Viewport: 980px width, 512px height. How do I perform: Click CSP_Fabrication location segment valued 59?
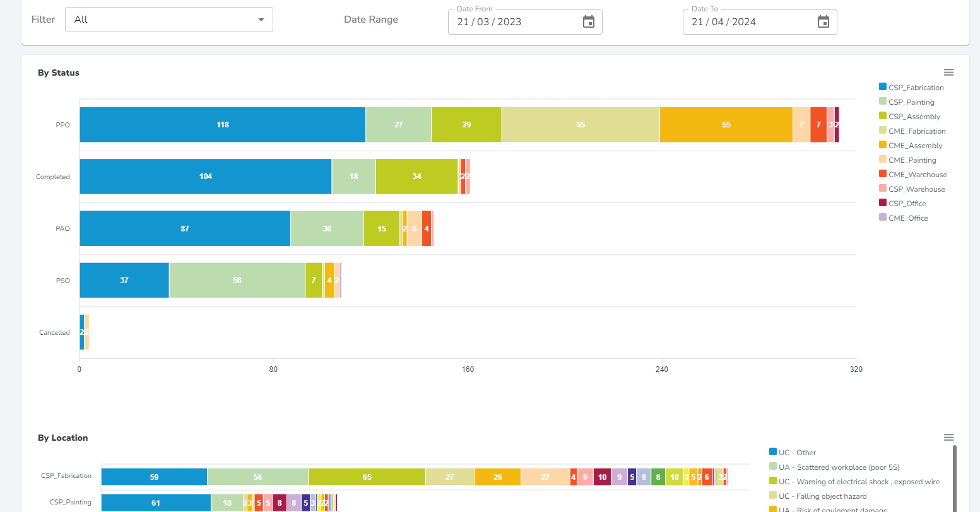(x=154, y=477)
